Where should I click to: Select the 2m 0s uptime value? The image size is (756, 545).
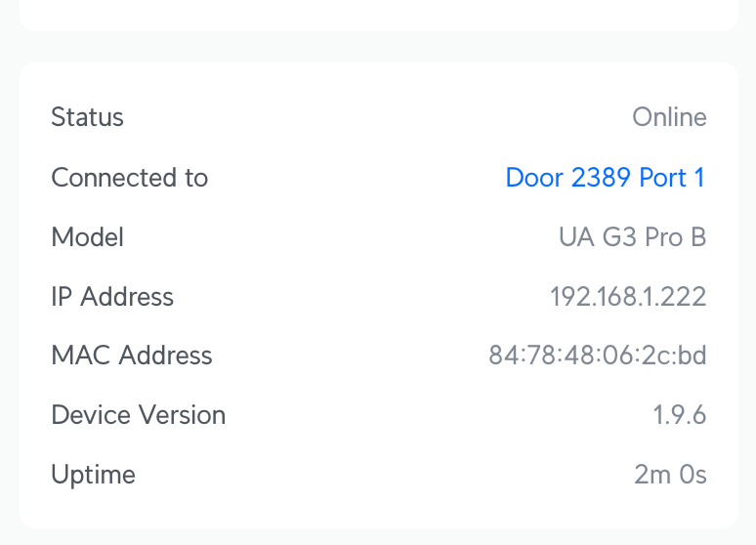tap(670, 476)
